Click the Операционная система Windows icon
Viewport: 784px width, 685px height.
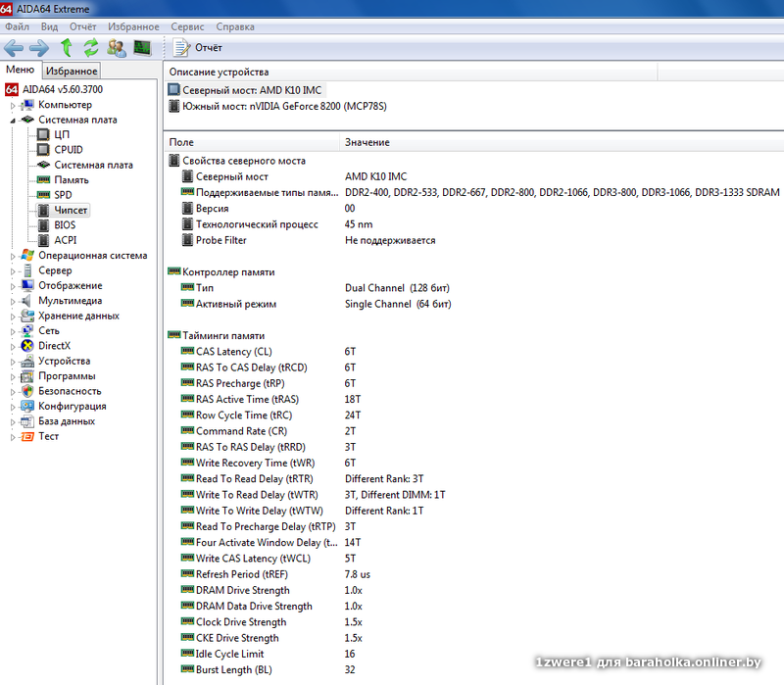click(28, 255)
